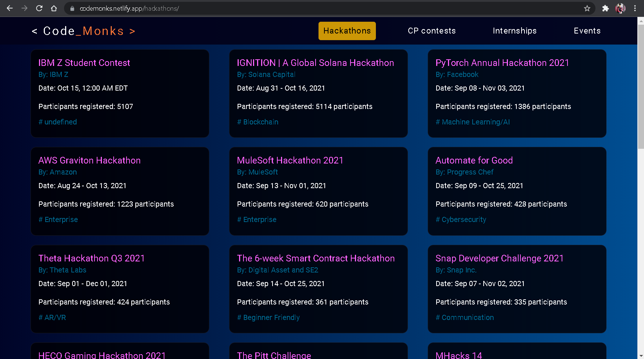Click 'By: Facebook' organizer text
The width and height of the screenshot is (644, 359).
pos(457,75)
